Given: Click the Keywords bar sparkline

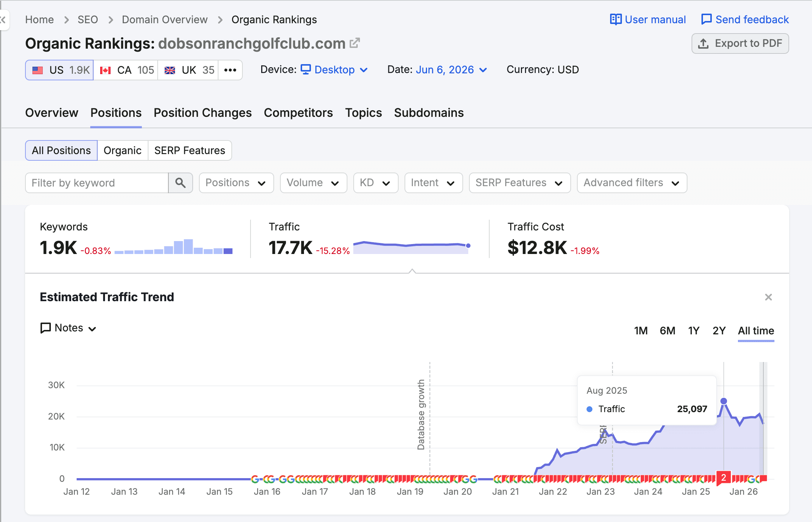Looking at the screenshot, I should coord(174,247).
